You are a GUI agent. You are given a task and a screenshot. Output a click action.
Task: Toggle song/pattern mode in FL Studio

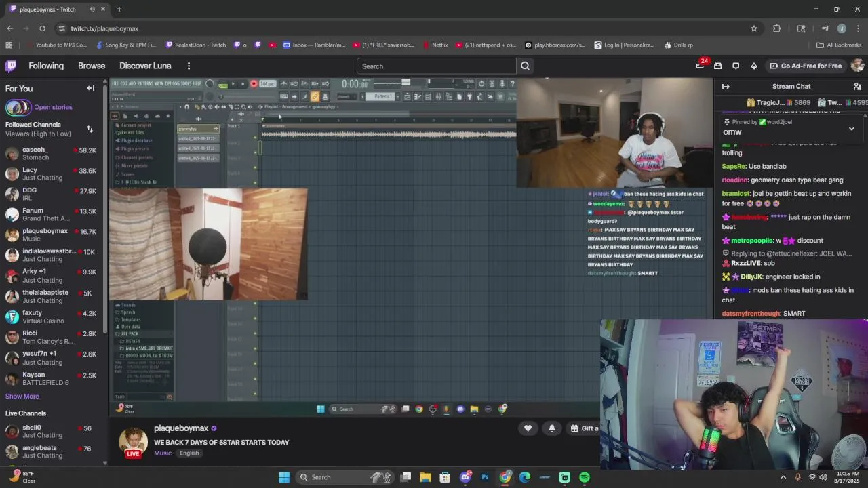223,85
